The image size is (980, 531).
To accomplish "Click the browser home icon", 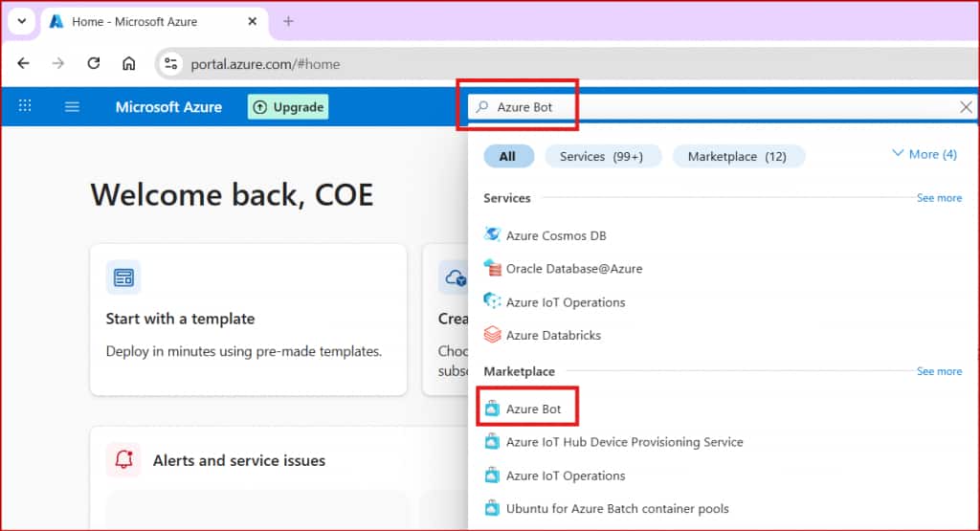I will 129,63.
